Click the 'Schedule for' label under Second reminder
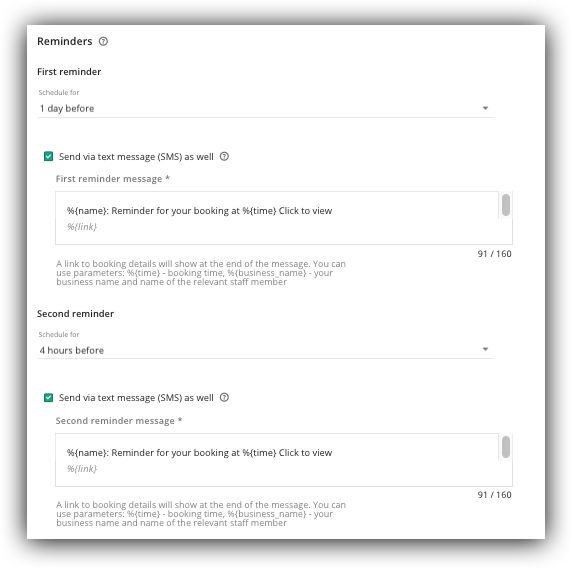572x568 pixels. pyautogui.click(x=59, y=335)
